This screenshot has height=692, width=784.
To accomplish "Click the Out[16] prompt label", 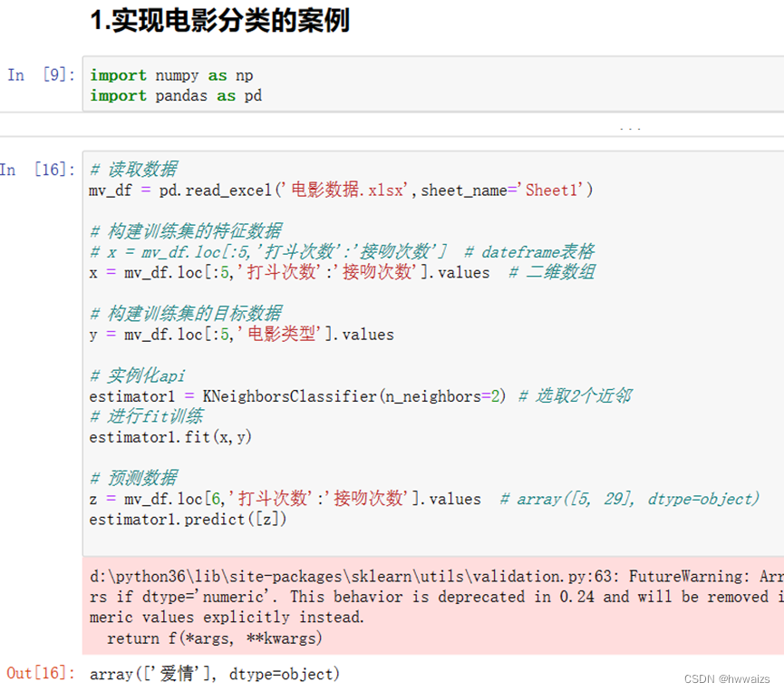I will (41, 674).
